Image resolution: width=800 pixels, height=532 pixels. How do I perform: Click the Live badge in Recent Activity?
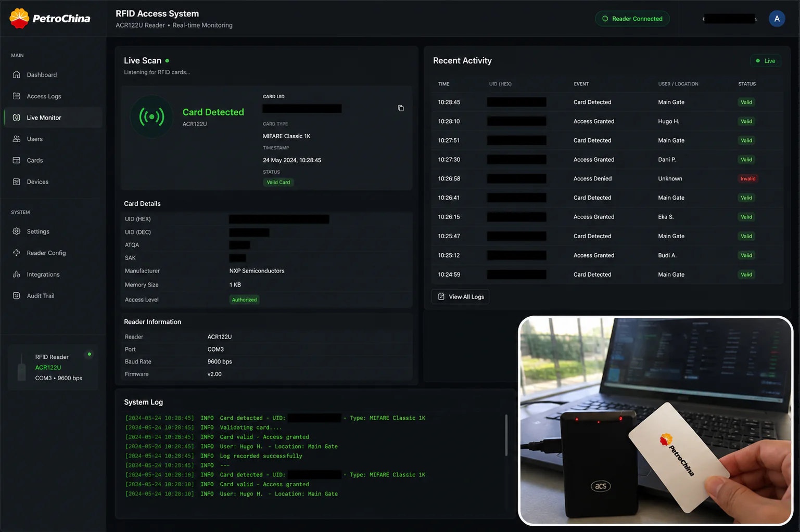click(x=766, y=61)
